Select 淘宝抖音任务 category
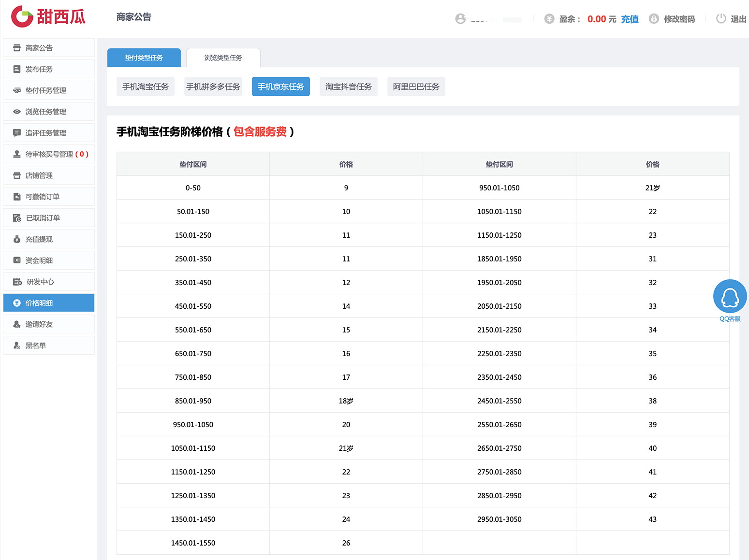The width and height of the screenshot is (749, 560). [x=349, y=86]
